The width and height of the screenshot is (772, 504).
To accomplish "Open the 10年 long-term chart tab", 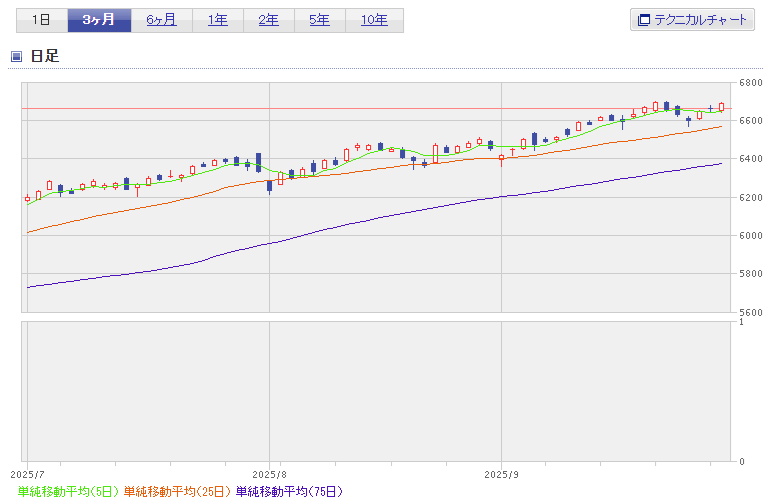I will 374,20.
